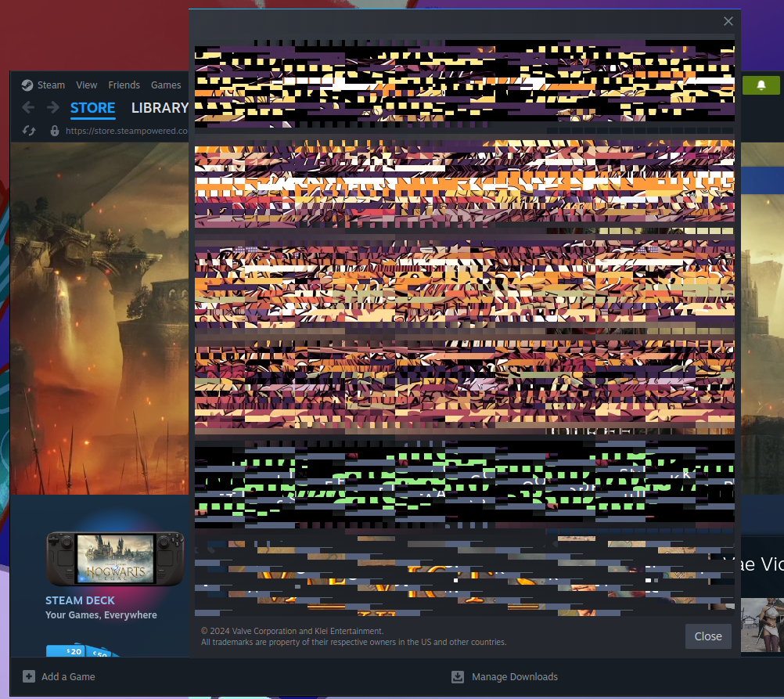Go forward with the right arrow
The height and width of the screenshot is (699, 784).
pyautogui.click(x=53, y=107)
